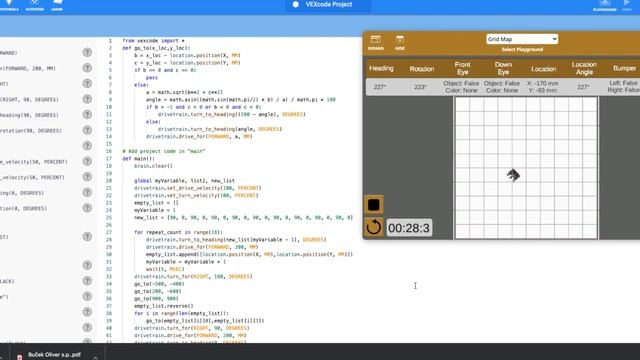640x360 pixels.
Task: Click the VEXcode Project title
Action: (329, 4)
